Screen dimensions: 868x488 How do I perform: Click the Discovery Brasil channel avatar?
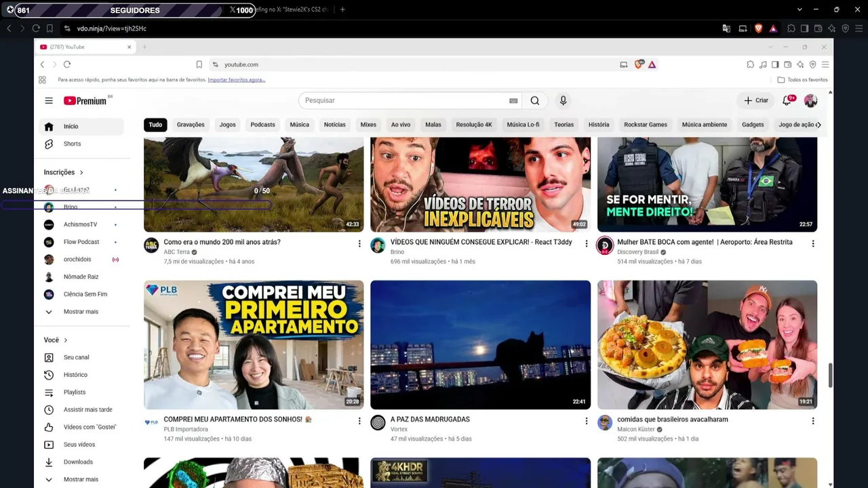point(605,245)
